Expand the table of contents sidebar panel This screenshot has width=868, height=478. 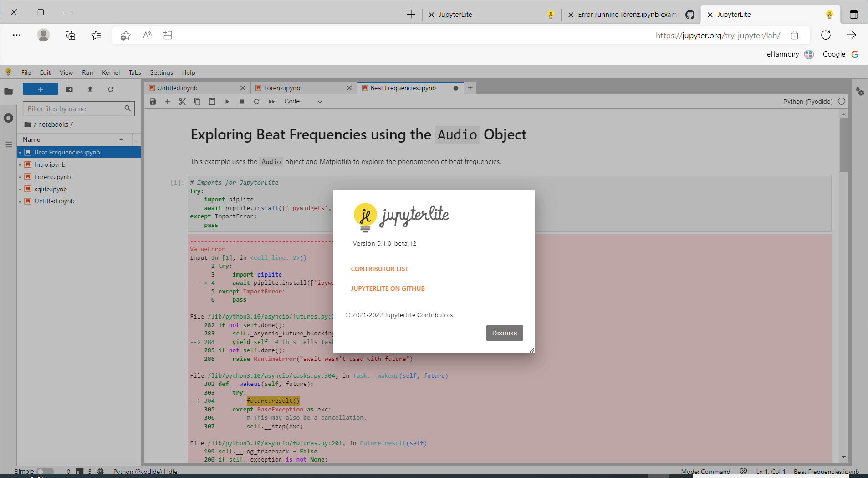pos(8,144)
